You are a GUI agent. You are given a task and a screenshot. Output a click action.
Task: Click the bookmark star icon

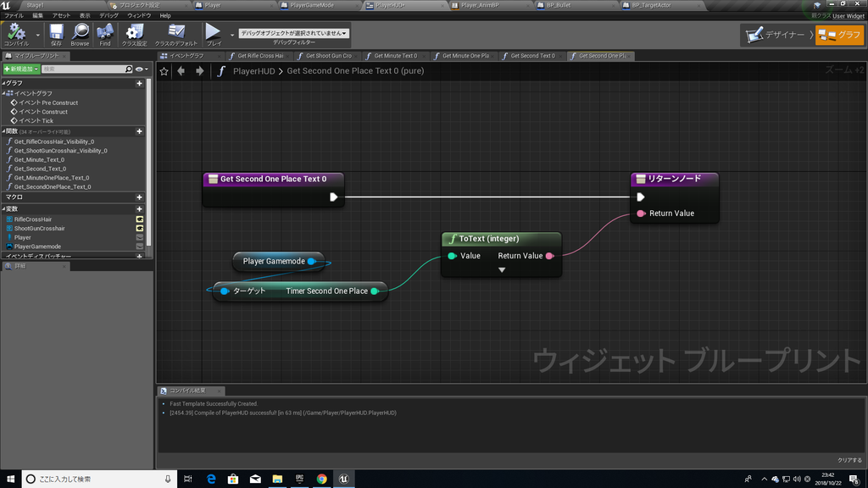(164, 71)
